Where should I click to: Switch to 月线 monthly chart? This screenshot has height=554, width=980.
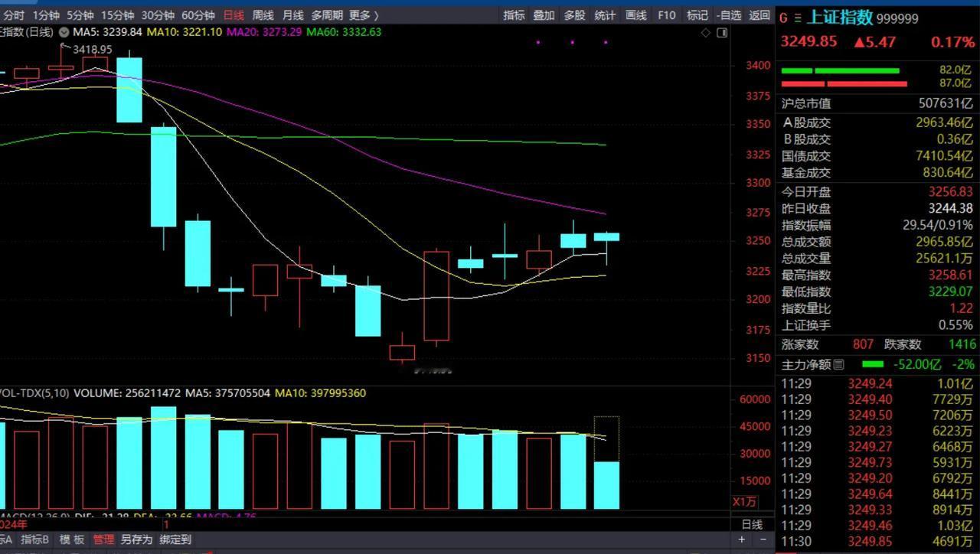(x=292, y=15)
